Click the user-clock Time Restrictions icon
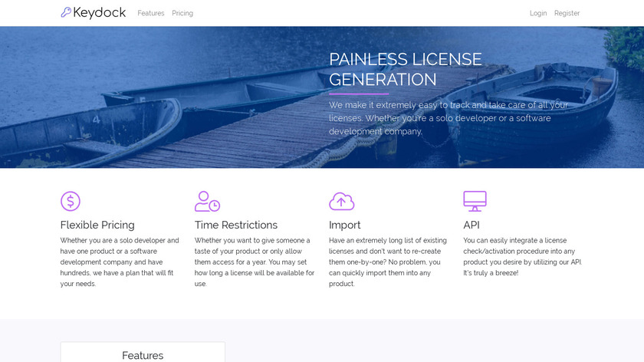This screenshot has width=644, height=362. tap(208, 202)
